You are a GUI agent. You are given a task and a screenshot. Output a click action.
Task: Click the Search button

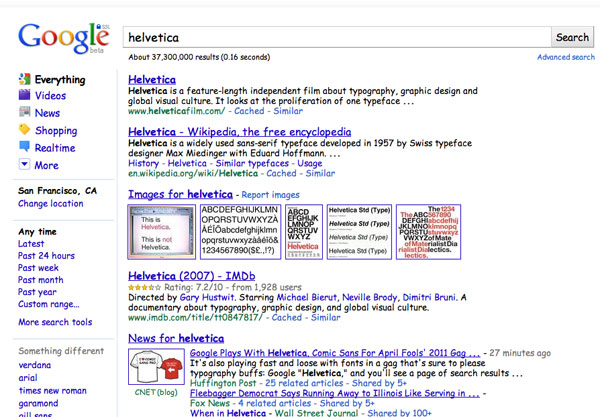click(x=572, y=37)
